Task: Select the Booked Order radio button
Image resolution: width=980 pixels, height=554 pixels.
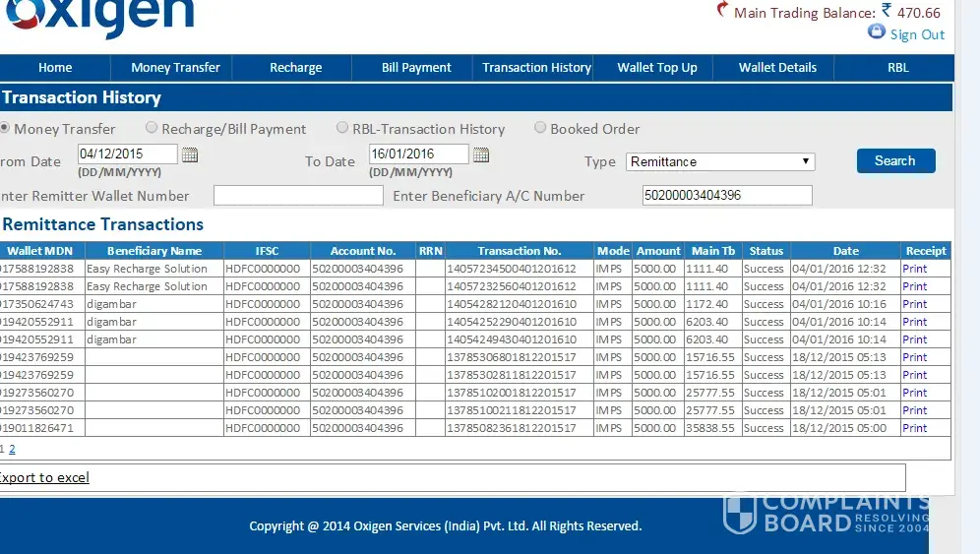Action: tap(540, 128)
